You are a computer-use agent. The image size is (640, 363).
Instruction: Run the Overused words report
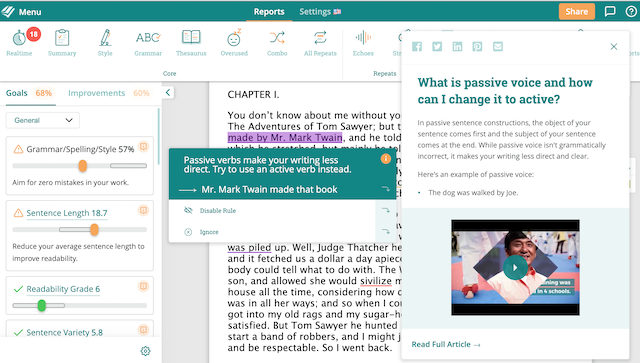234,42
